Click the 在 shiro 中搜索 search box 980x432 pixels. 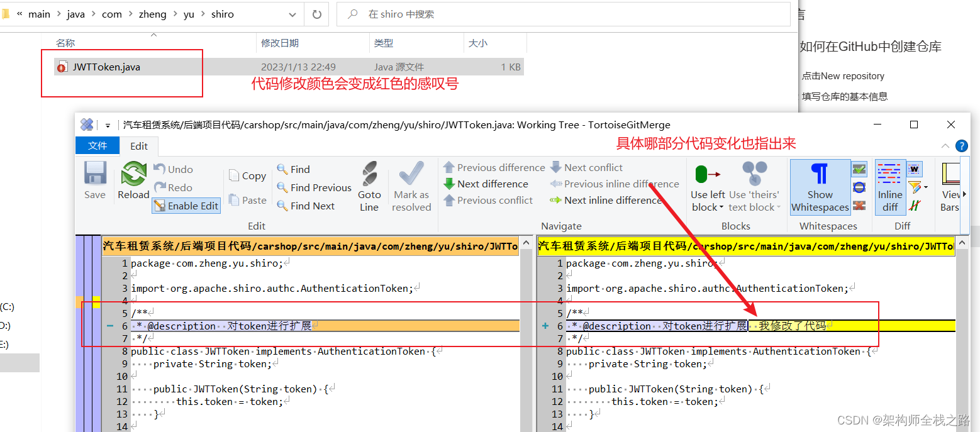point(564,14)
